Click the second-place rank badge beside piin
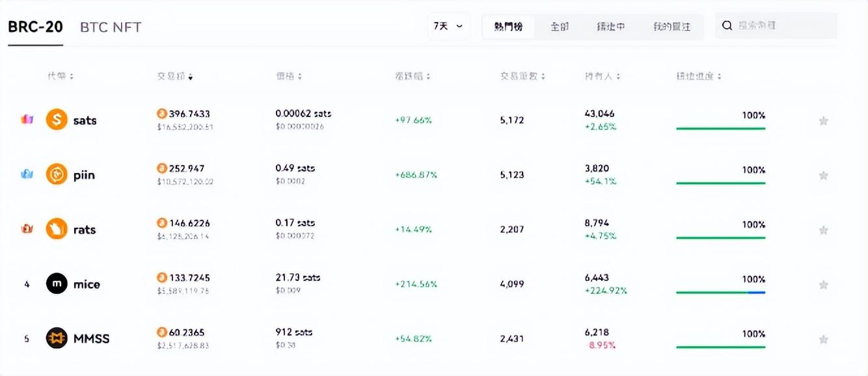This screenshot has width=868, height=376. click(27, 174)
